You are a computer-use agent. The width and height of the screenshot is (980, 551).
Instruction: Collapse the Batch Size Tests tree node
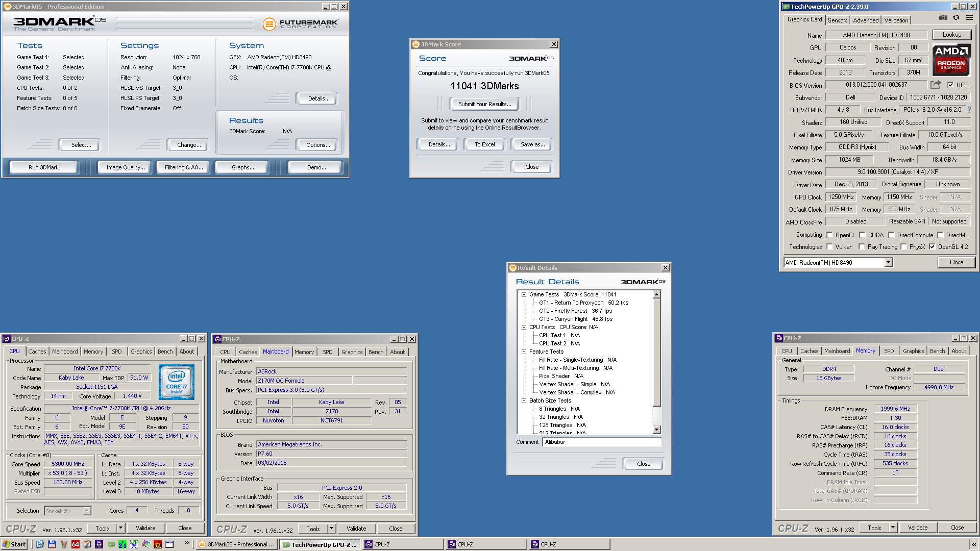click(524, 400)
